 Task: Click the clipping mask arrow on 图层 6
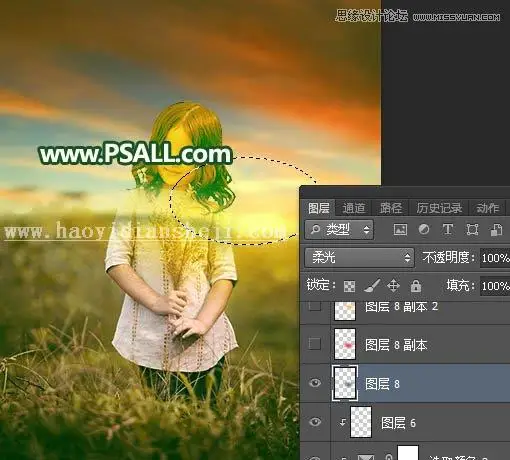(x=342, y=423)
